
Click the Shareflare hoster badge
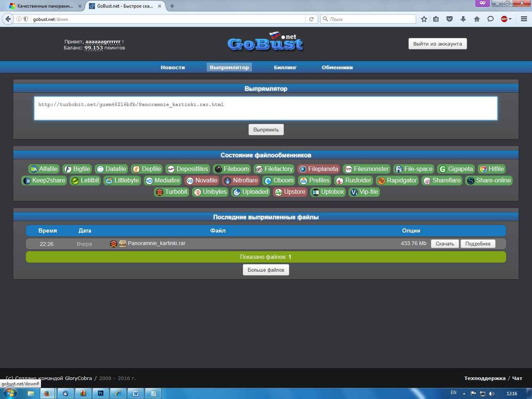(x=442, y=180)
